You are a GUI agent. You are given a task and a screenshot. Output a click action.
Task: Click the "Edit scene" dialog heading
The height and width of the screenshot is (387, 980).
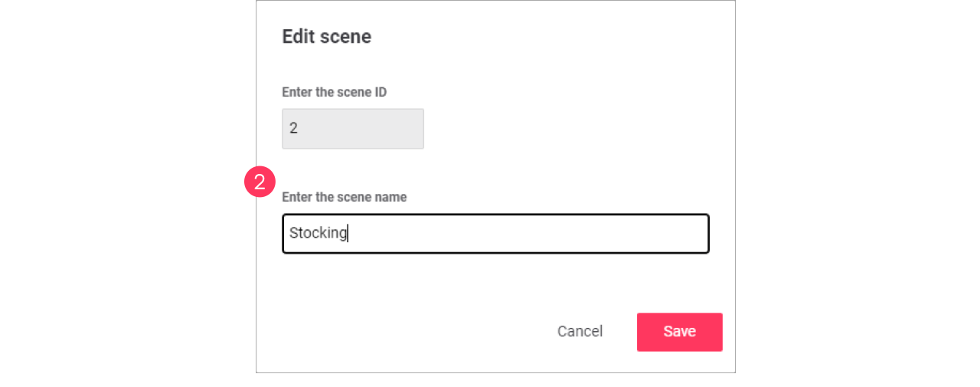point(327,37)
